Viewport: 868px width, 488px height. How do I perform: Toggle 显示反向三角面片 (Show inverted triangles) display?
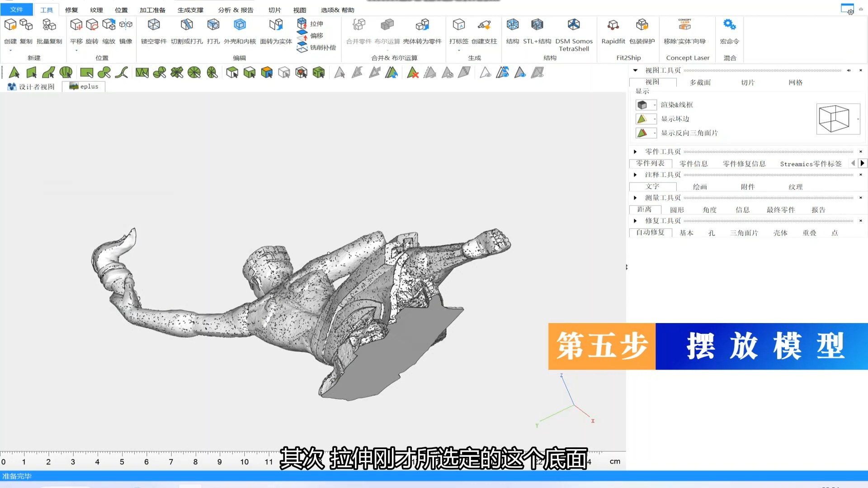pyautogui.click(x=642, y=133)
